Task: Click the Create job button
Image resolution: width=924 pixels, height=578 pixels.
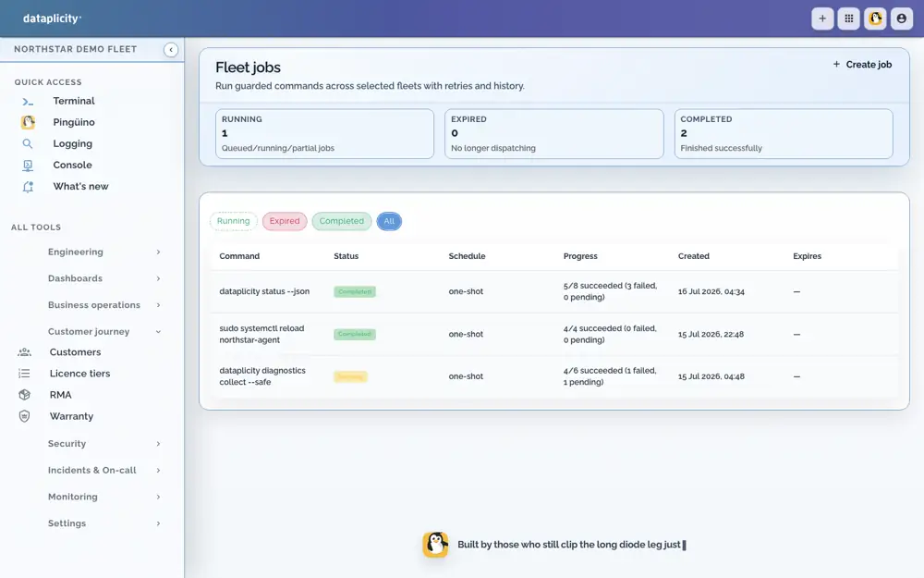Action: point(862,65)
